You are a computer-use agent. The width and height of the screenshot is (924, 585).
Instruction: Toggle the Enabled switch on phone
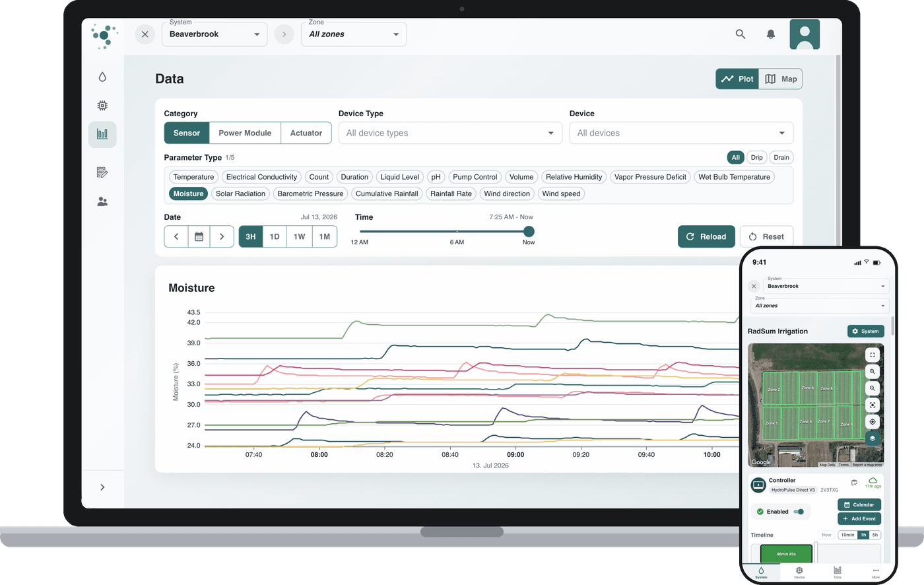tap(799, 512)
